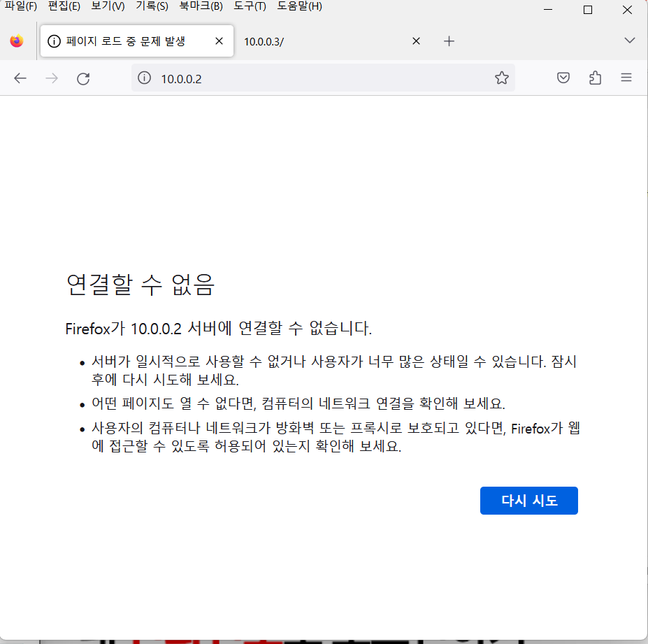Click bullet about 네트워크 연결을 확인해 보세요
The image size is (648, 644).
(x=298, y=403)
